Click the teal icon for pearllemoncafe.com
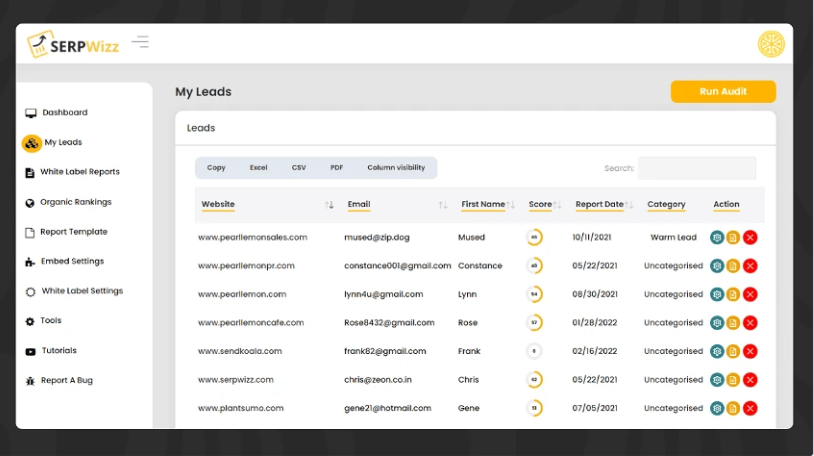814x456 pixels. tap(717, 323)
